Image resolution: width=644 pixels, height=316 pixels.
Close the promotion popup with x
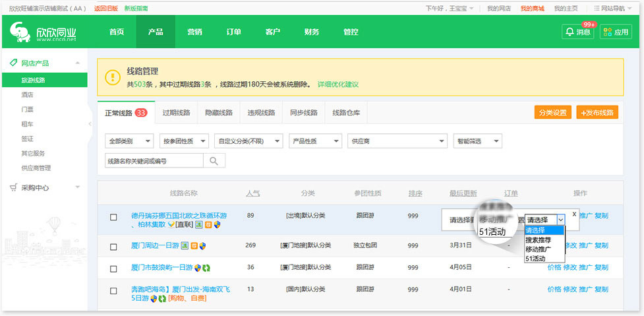574,214
